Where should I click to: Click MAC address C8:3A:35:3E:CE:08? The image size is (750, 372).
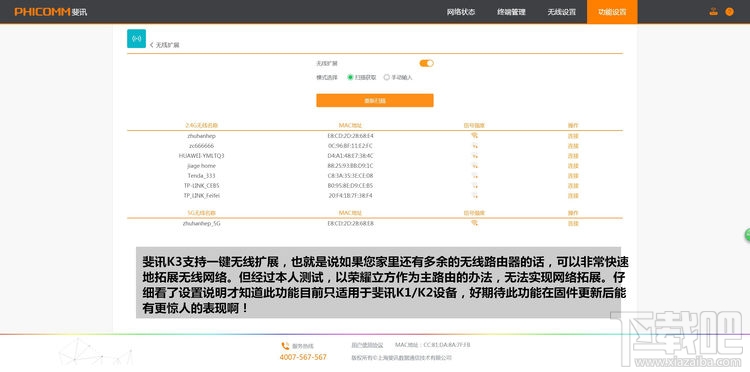(x=351, y=175)
